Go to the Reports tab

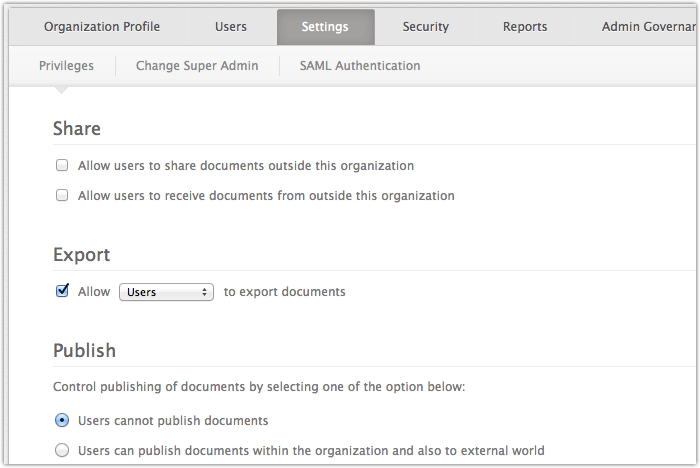point(525,27)
